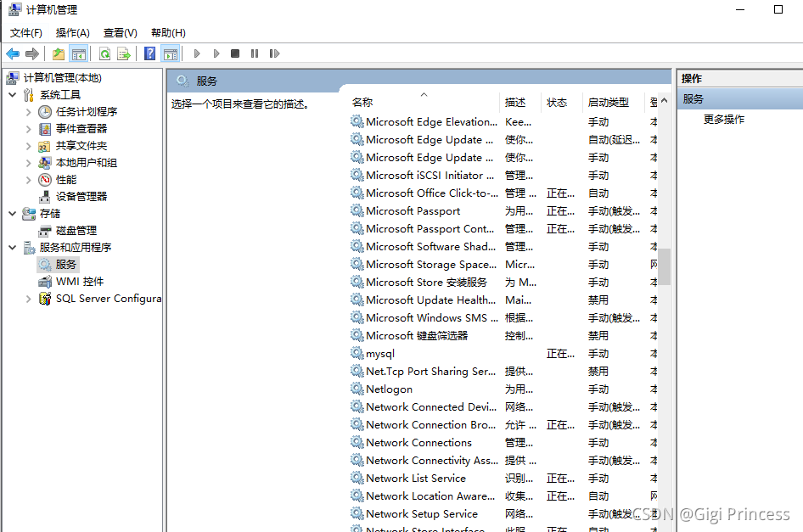Viewport: 803px width, 532px height.
Task: Click the scrollbar up arrow
Action: pyautogui.click(x=665, y=101)
